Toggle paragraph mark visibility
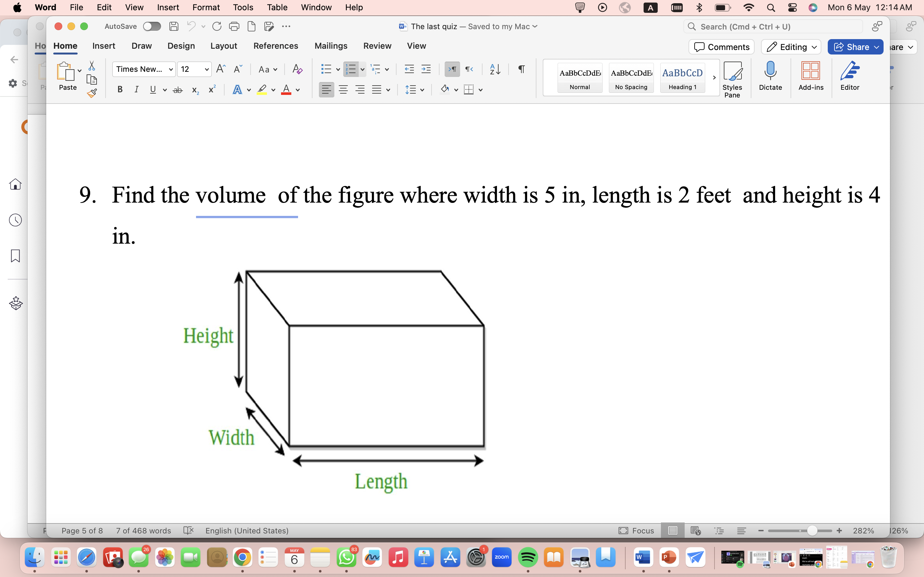The height and width of the screenshot is (577, 924). pyautogui.click(x=521, y=69)
